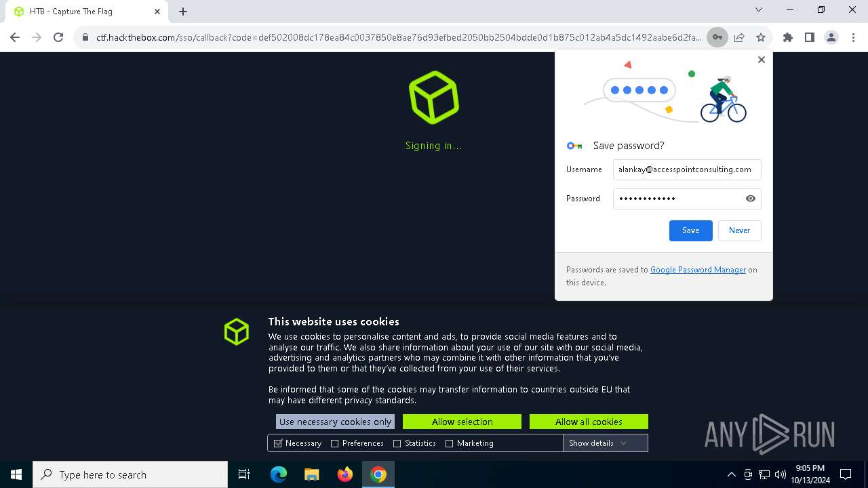Open the network tray icon
Image resolution: width=868 pixels, height=488 pixels.
pos(764,474)
